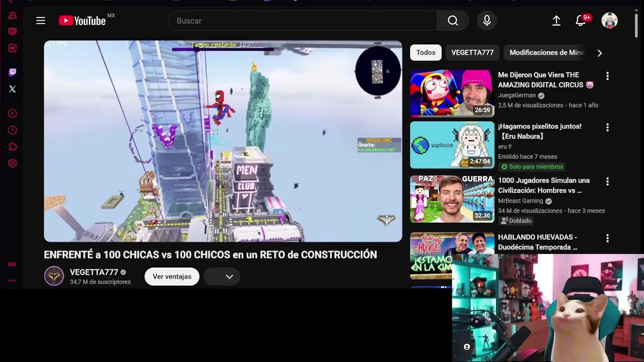The width and height of the screenshot is (644, 362).
Task: Click the sidebar boxed M icon
Action: [x=13, y=48]
